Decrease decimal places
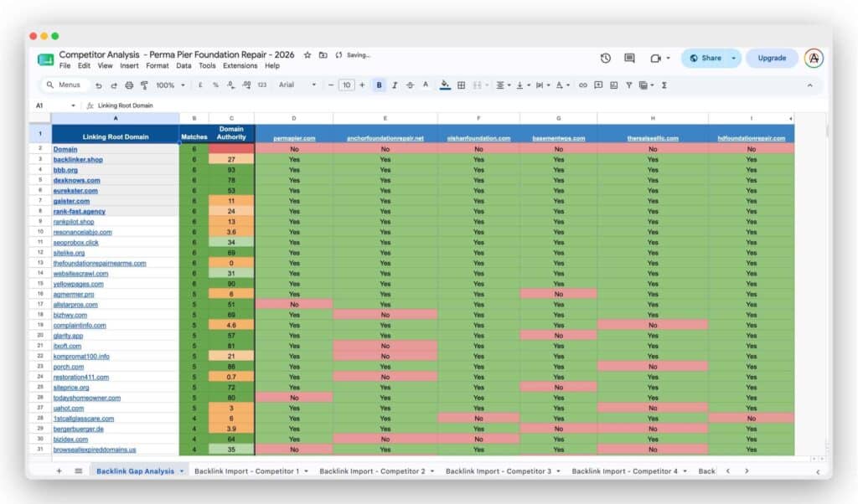Viewport: 858px width, 504px height. [x=231, y=85]
